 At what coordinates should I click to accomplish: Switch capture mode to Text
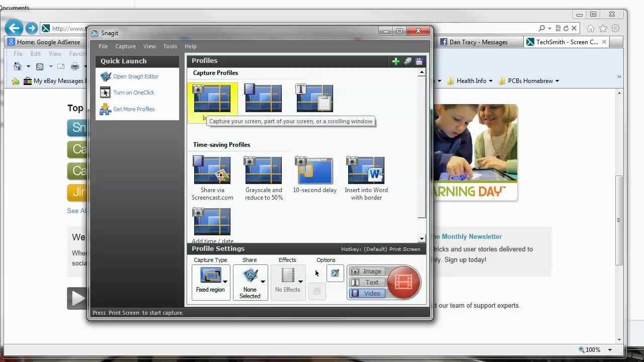[367, 283]
